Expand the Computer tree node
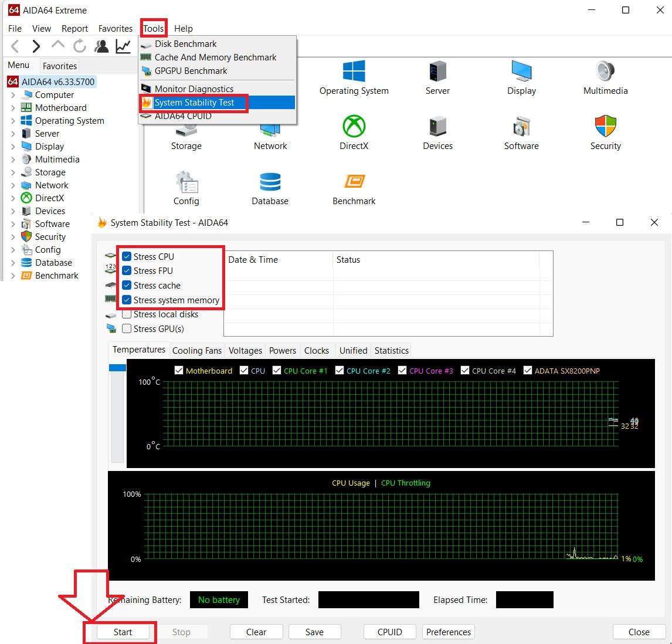The width and height of the screenshot is (672, 644). point(13,95)
